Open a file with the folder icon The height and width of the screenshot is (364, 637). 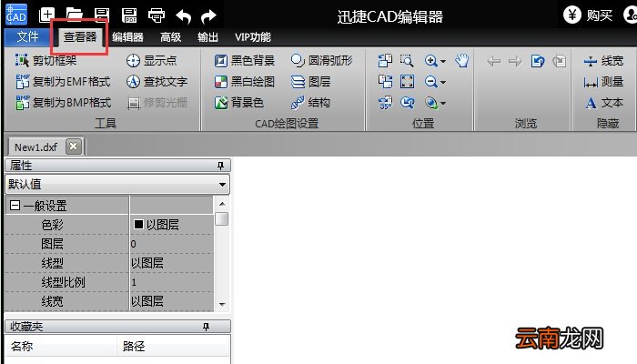[75, 15]
